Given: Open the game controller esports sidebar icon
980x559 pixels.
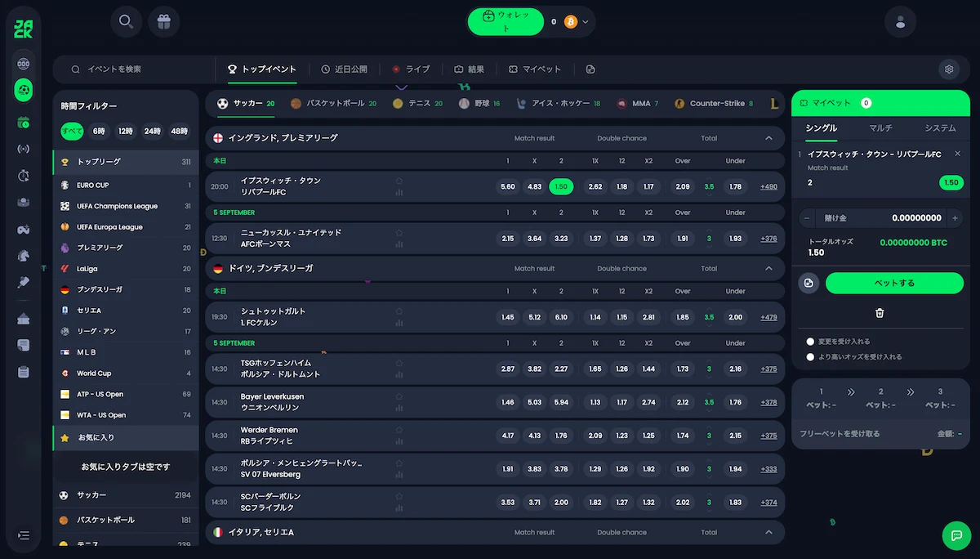Looking at the screenshot, I should click(x=24, y=229).
